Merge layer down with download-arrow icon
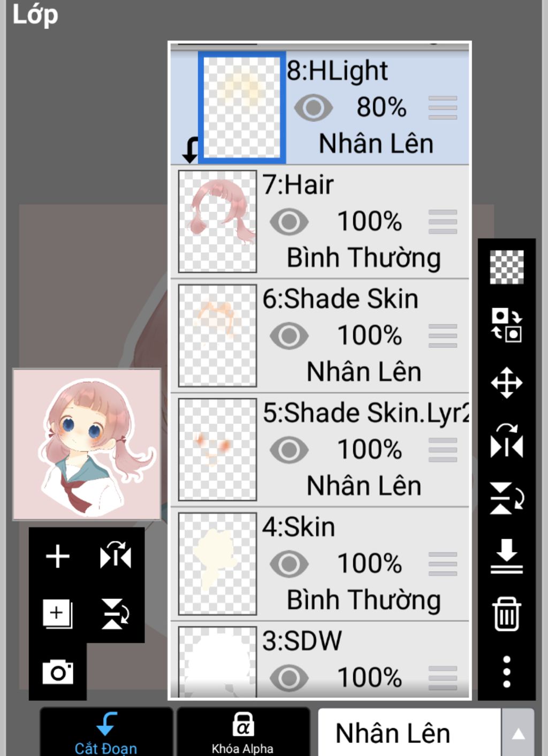The image size is (548, 756). pos(506,556)
